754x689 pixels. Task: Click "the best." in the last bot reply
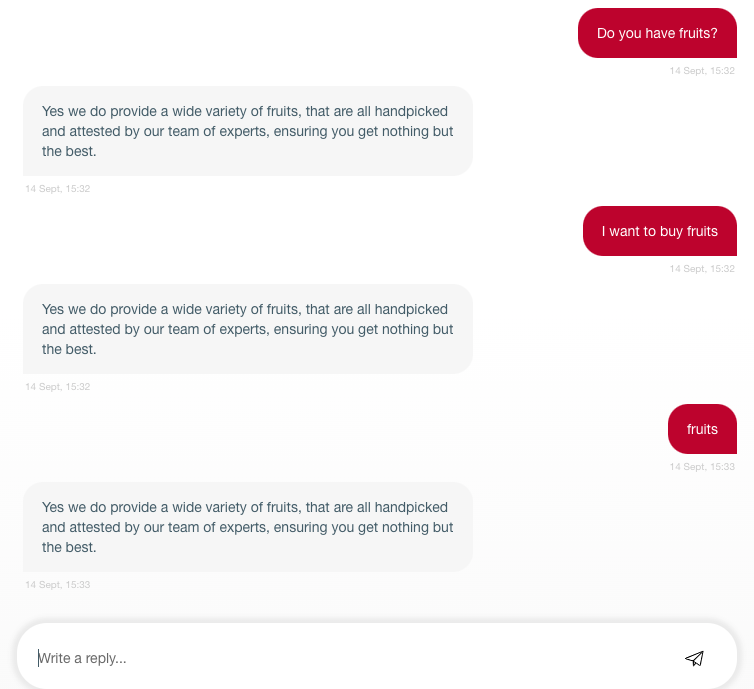[x=69, y=547]
